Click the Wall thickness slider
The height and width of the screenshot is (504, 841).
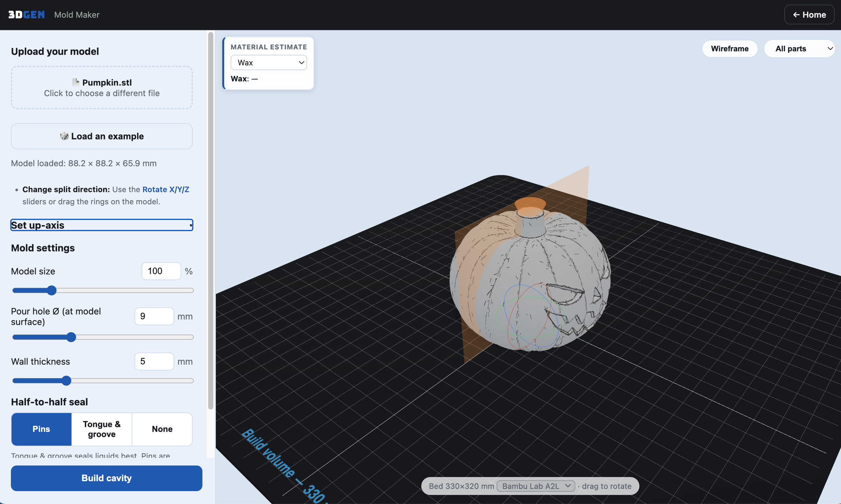(x=103, y=381)
